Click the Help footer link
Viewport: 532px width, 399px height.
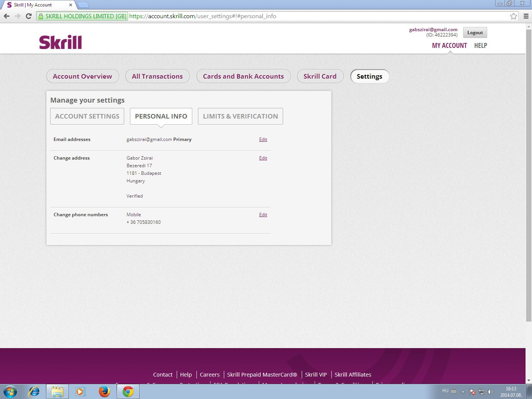click(x=186, y=375)
